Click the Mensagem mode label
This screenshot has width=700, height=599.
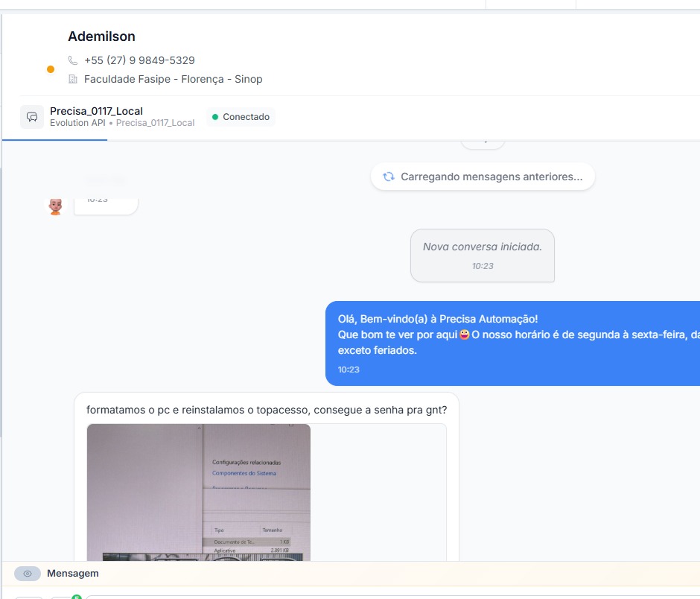click(x=73, y=574)
